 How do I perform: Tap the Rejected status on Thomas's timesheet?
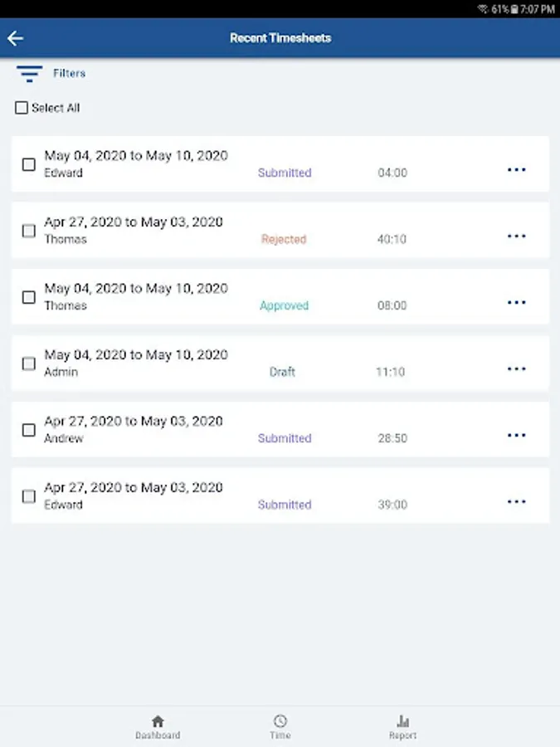284,239
